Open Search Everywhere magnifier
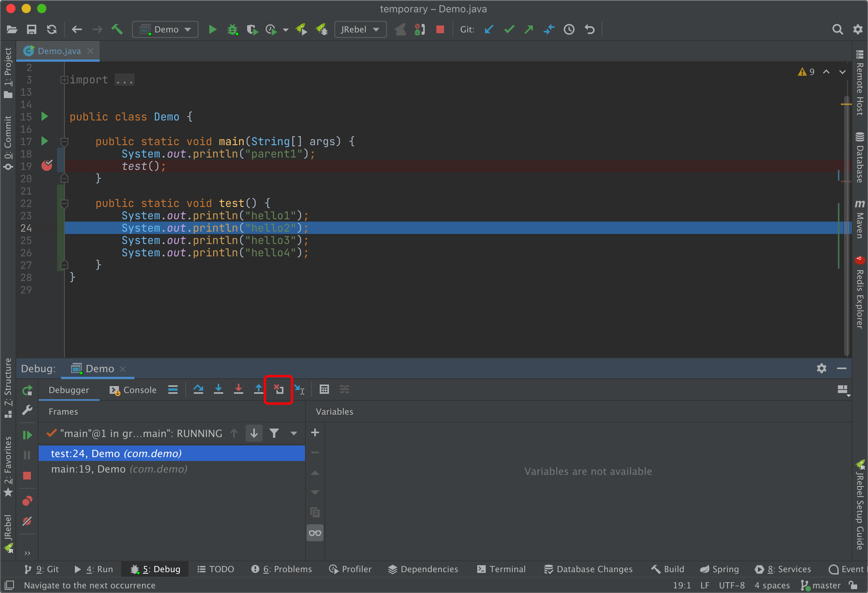Screen dimensions: 868x593 tap(837, 29)
